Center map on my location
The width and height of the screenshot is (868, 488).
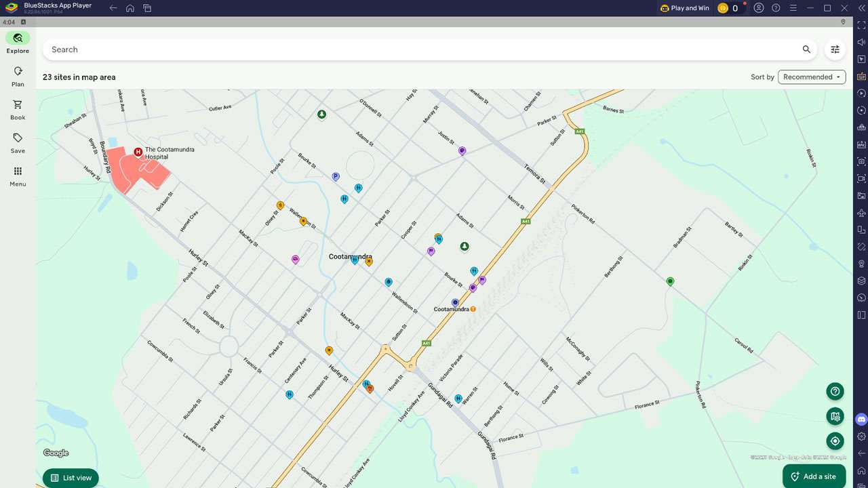point(835,441)
